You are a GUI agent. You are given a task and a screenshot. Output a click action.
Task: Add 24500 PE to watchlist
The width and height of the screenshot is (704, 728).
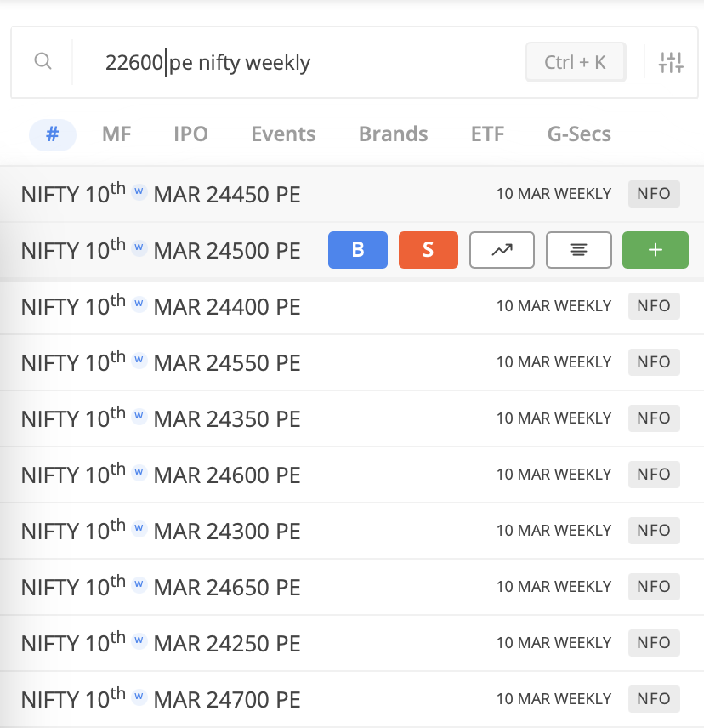(655, 250)
